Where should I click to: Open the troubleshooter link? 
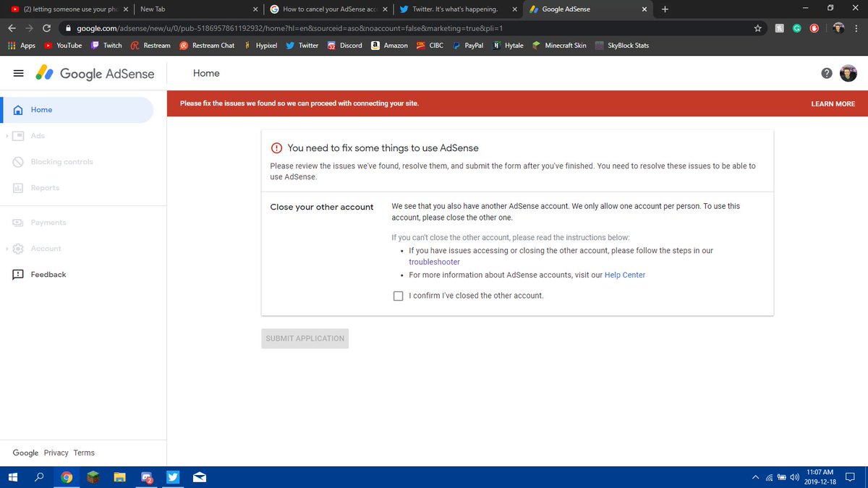(434, 262)
